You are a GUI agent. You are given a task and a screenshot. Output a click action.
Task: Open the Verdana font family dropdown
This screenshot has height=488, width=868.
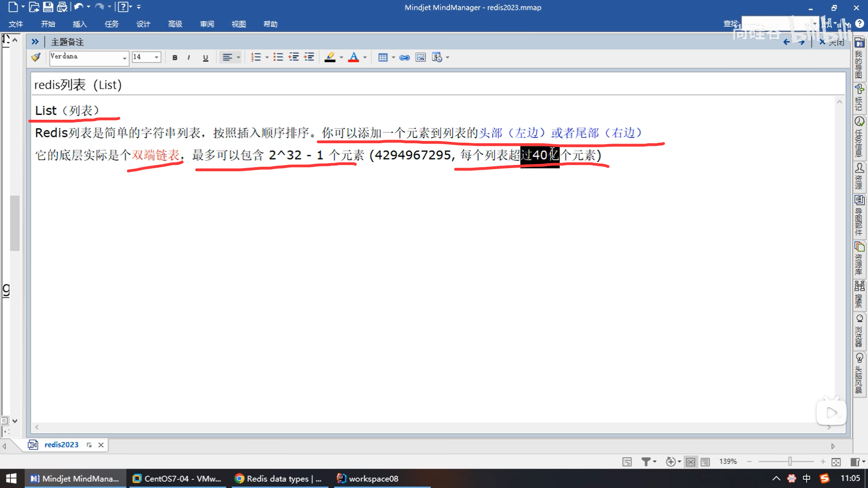click(x=124, y=57)
